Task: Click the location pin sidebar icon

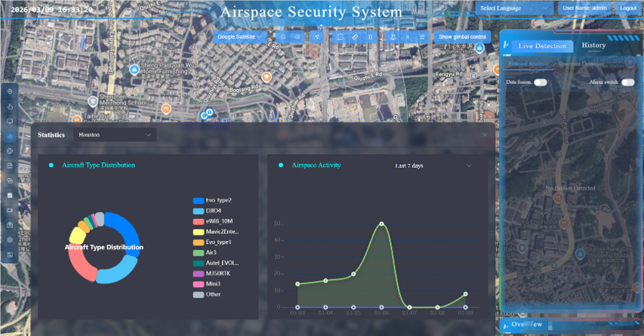Action: click(x=10, y=92)
